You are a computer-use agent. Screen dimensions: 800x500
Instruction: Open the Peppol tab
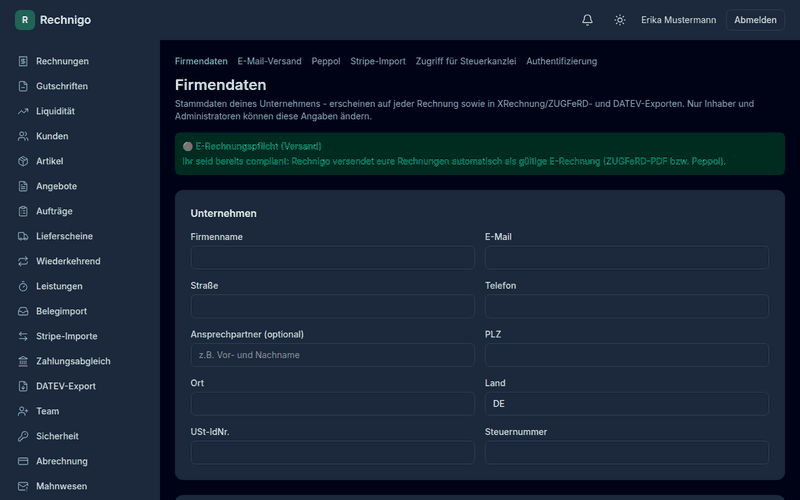click(326, 61)
